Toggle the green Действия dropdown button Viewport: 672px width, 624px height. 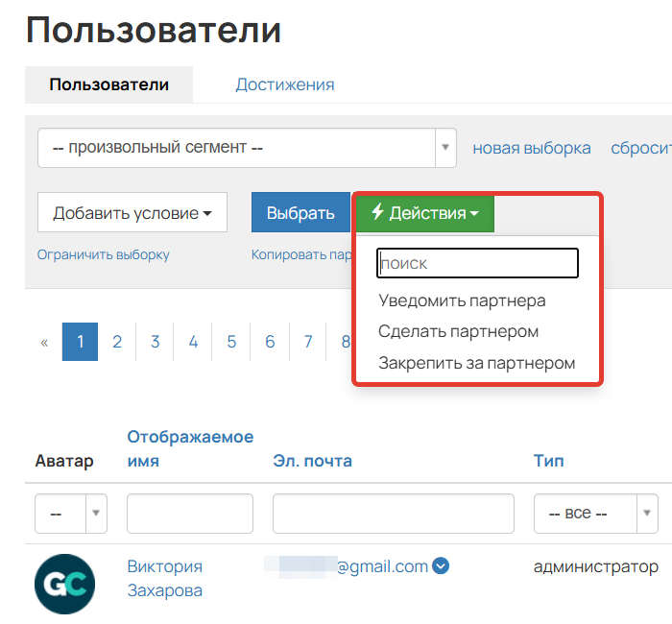(424, 212)
